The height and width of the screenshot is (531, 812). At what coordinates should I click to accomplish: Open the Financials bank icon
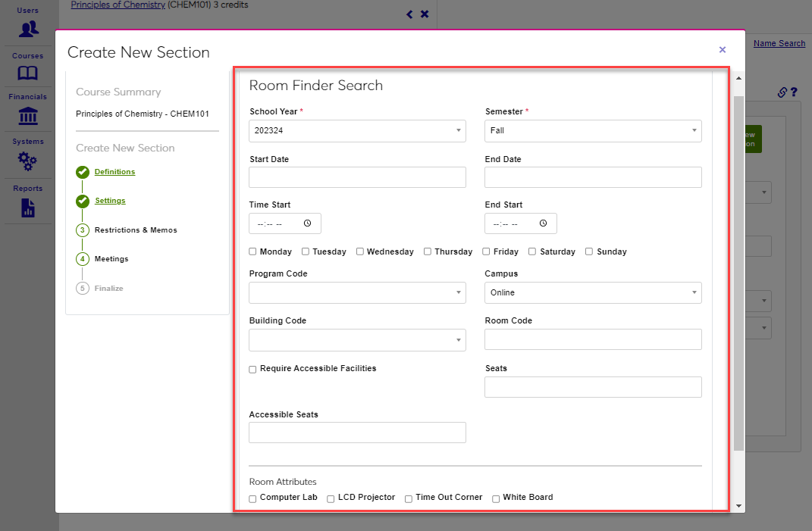(x=28, y=116)
